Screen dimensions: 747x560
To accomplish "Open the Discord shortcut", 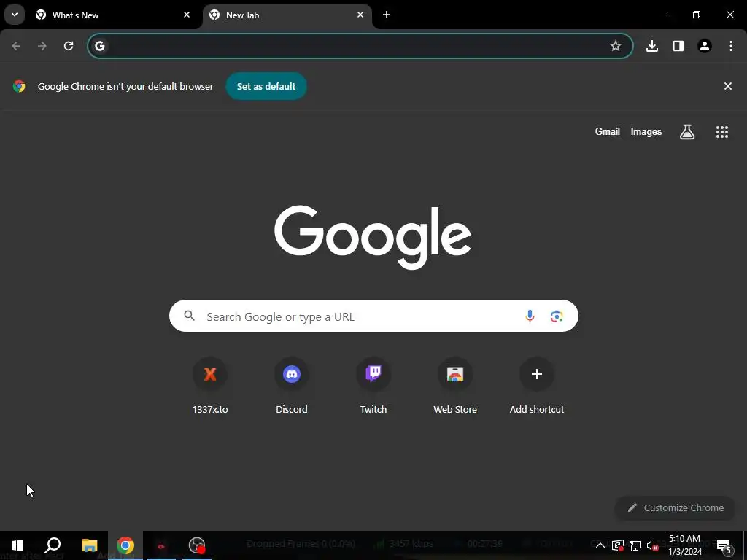I will [x=292, y=386].
